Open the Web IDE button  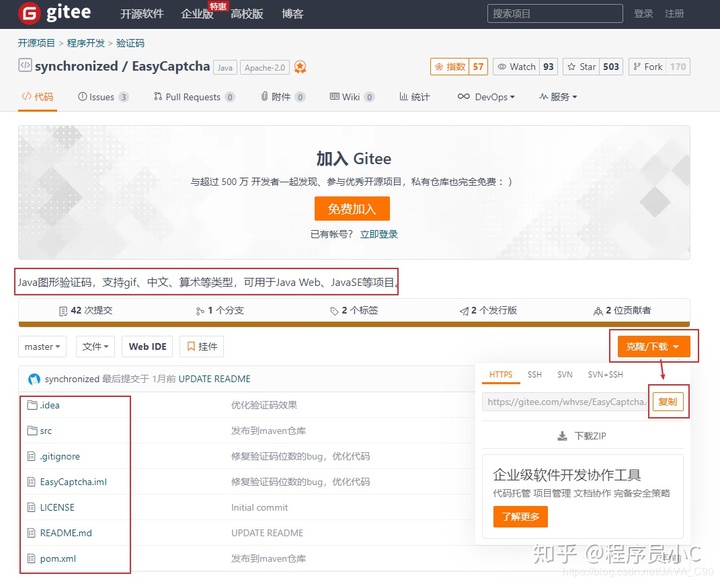pyautogui.click(x=147, y=347)
